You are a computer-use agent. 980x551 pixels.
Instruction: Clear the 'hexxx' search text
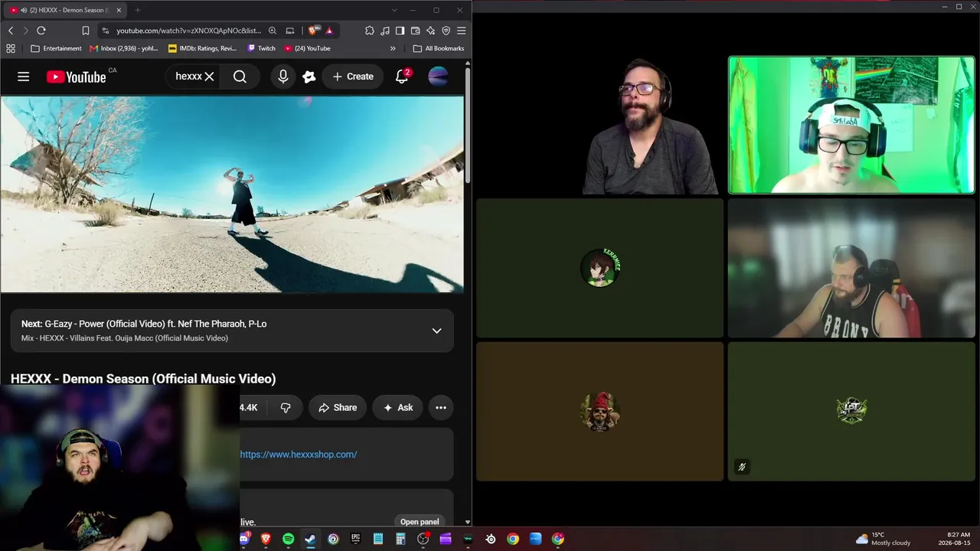point(209,77)
